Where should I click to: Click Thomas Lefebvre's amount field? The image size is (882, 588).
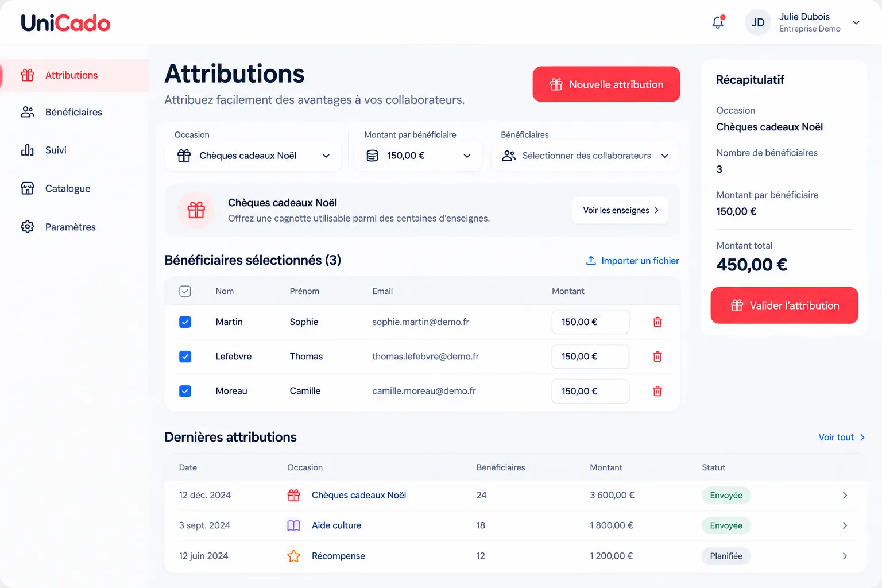(x=590, y=357)
